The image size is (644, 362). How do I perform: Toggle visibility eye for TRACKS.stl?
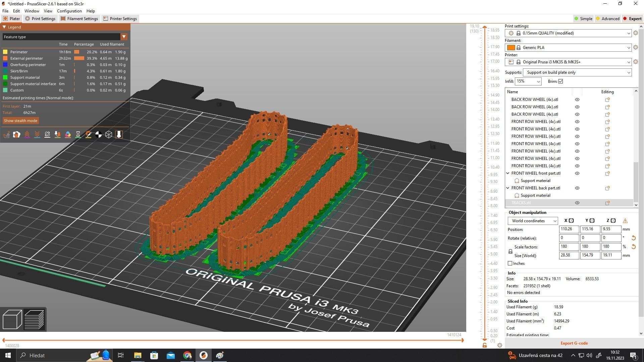click(x=577, y=203)
